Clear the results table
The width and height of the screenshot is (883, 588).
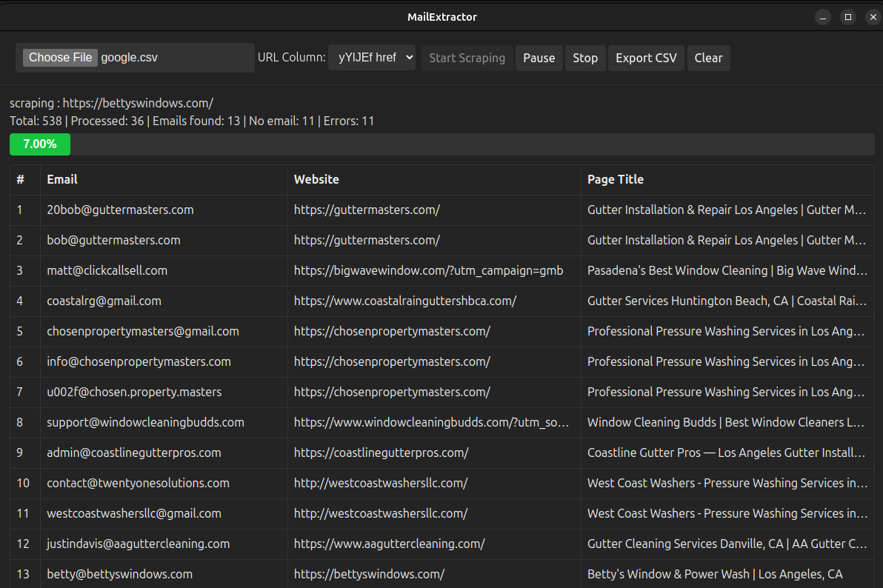pos(708,58)
